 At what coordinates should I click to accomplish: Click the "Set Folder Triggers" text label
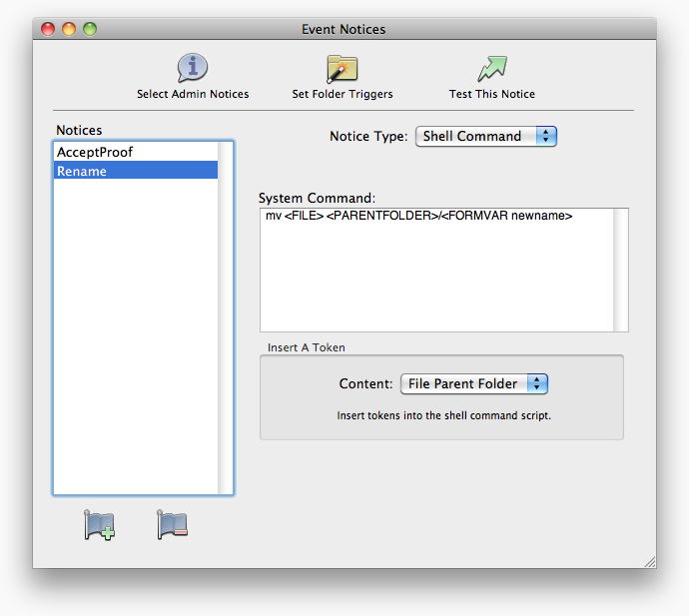pos(342,94)
